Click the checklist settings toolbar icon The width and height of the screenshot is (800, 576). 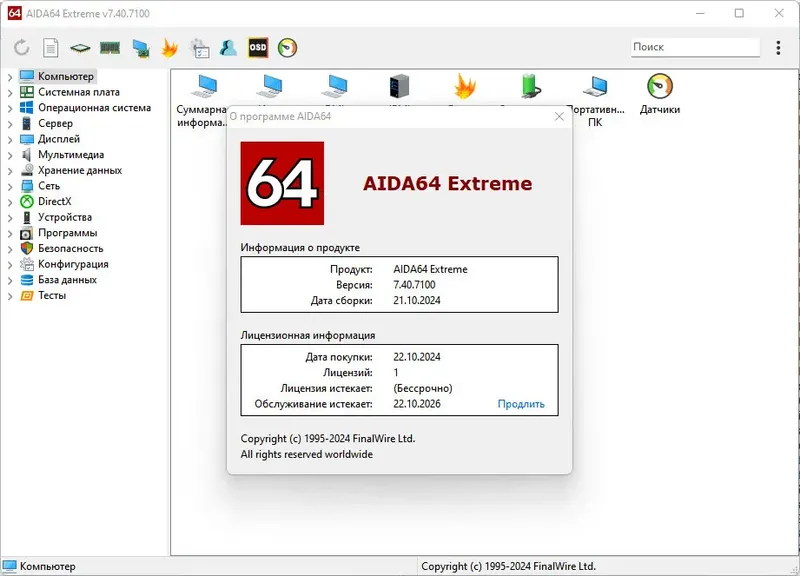pyautogui.click(x=199, y=48)
